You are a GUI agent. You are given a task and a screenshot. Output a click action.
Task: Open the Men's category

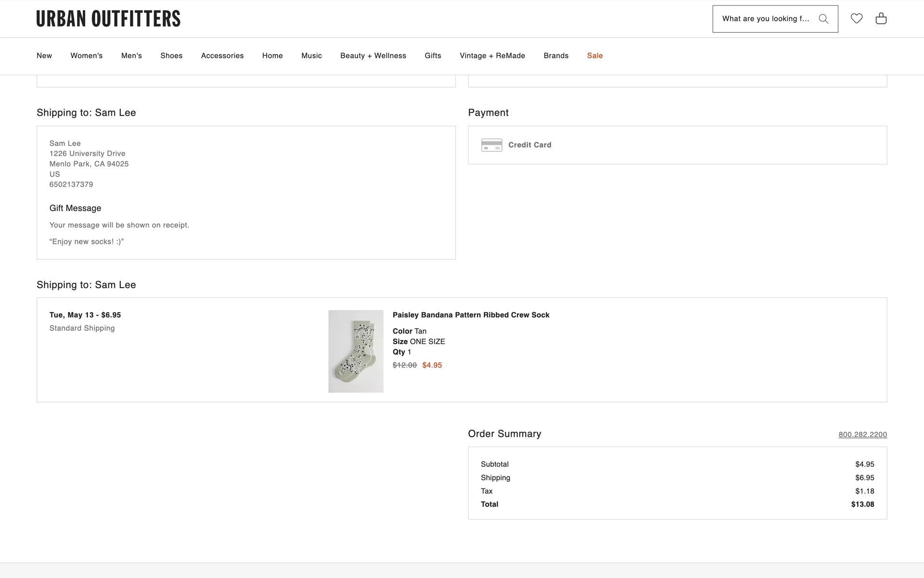tap(131, 56)
